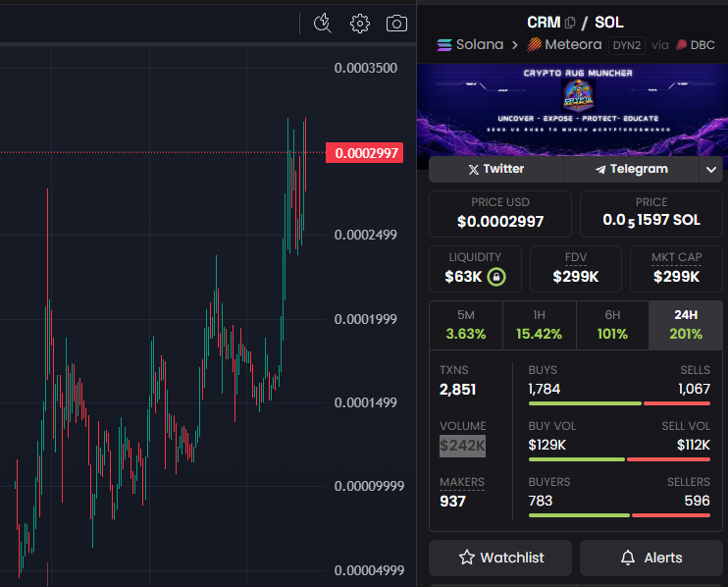Click the DBC logo icon
728x587 pixels.
[x=681, y=45]
